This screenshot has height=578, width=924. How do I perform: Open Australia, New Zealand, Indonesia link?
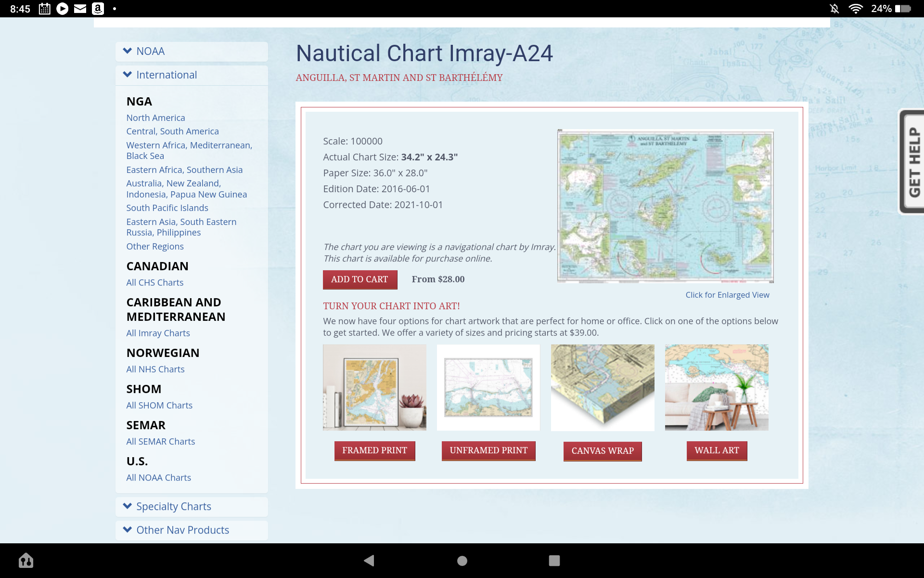pos(186,189)
